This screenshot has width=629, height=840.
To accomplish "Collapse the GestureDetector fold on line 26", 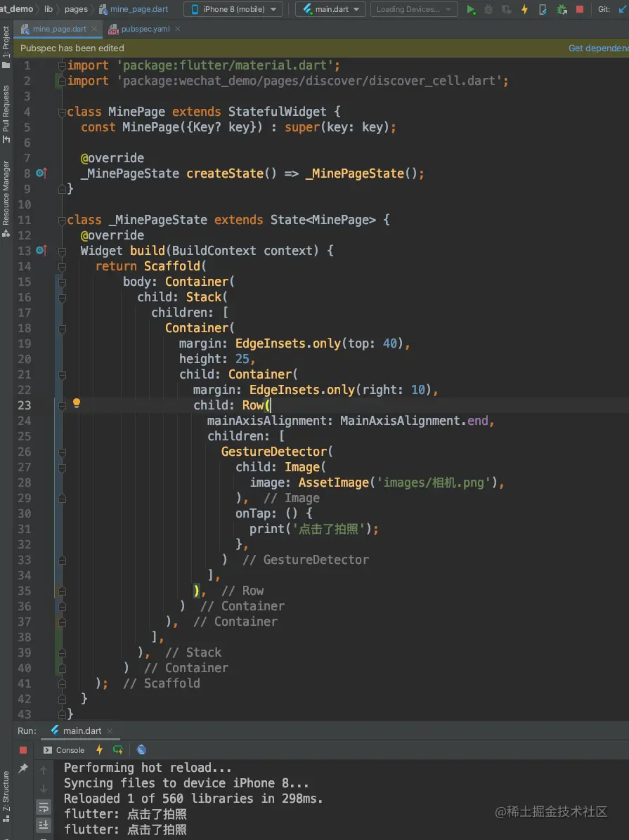I will click(x=62, y=452).
